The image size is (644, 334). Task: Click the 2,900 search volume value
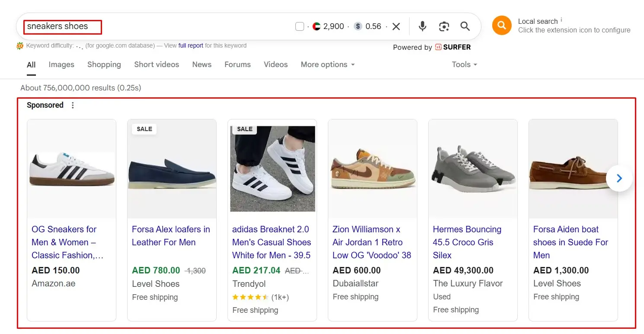click(334, 26)
